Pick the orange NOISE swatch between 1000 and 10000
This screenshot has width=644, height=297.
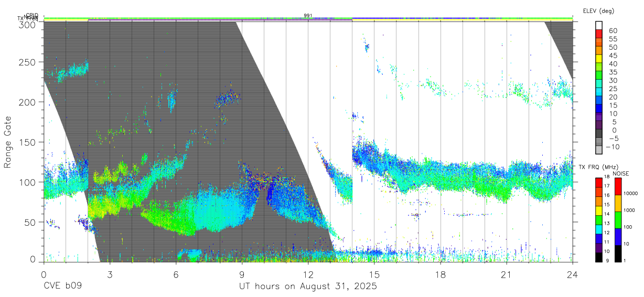(618, 203)
